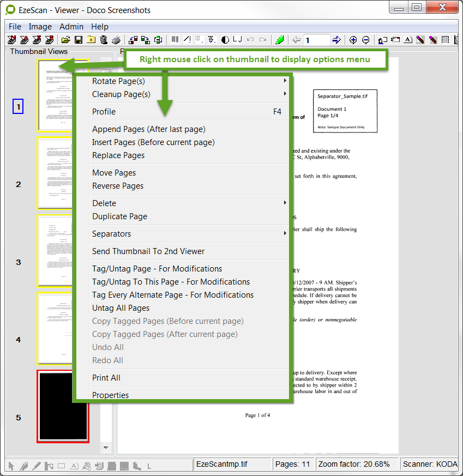Click the first scan icon marked N

pyautogui.click(x=11, y=40)
